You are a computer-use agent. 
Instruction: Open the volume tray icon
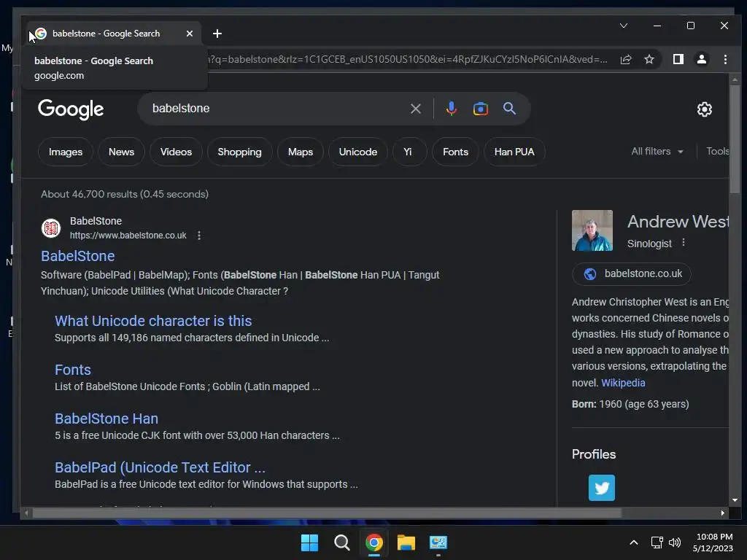point(675,542)
